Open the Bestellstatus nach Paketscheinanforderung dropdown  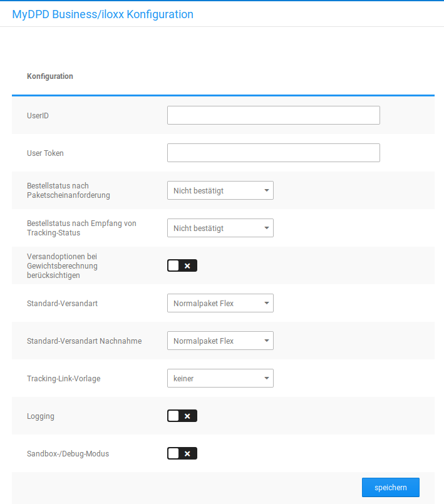tap(220, 190)
